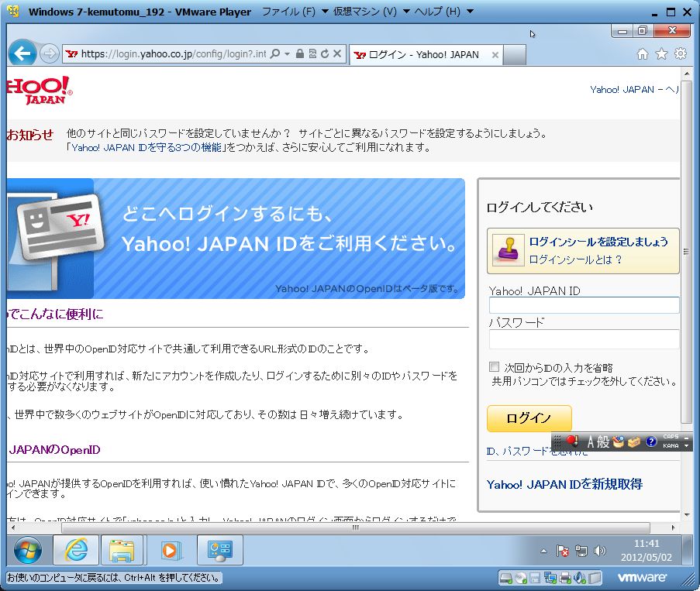Image resolution: width=700 pixels, height=591 pixels.
Task: Click the Show desktop button at taskbar end
Action: pos(688,551)
